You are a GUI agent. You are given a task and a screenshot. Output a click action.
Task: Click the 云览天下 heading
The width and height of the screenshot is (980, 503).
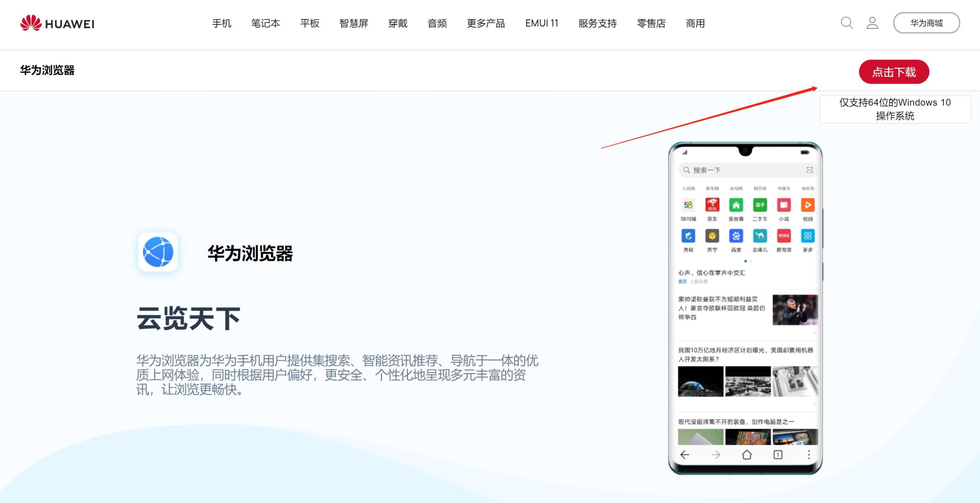(188, 318)
